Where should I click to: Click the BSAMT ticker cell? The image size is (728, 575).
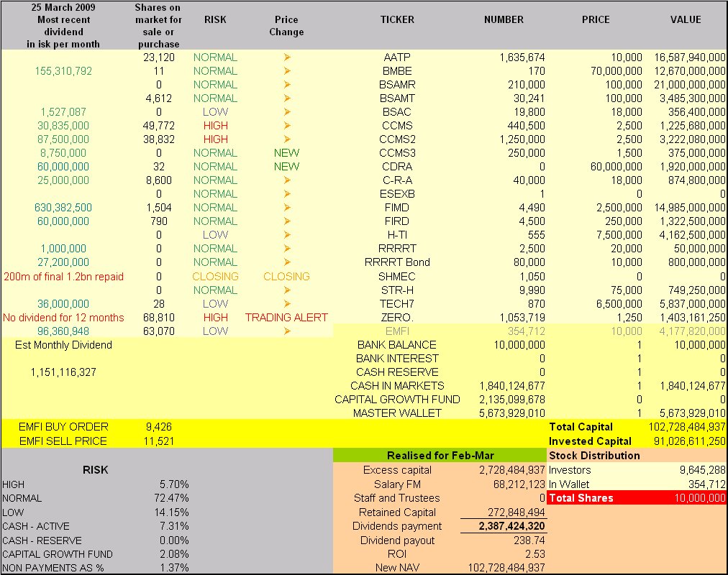coord(397,98)
